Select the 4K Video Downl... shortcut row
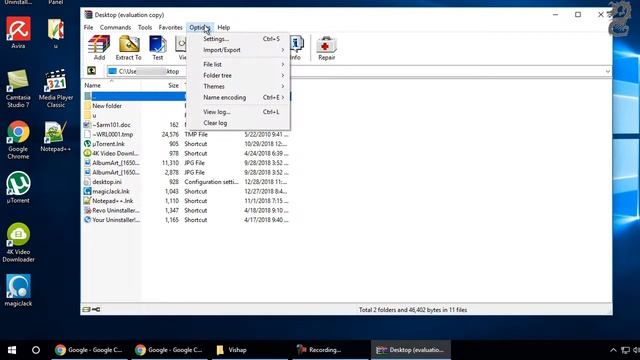 tap(187, 153)
